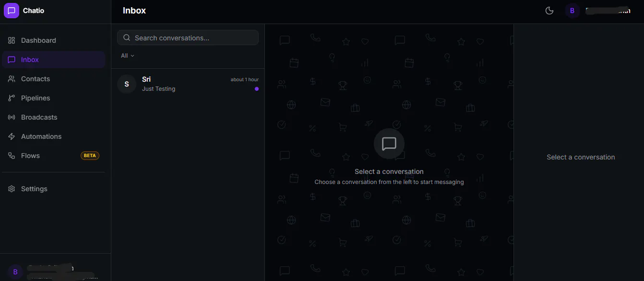Click the blurred username in top bar

[x=608, y=11]
